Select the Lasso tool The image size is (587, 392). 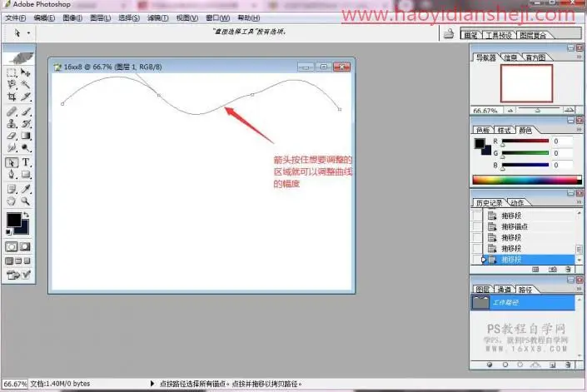coord(11,85)
